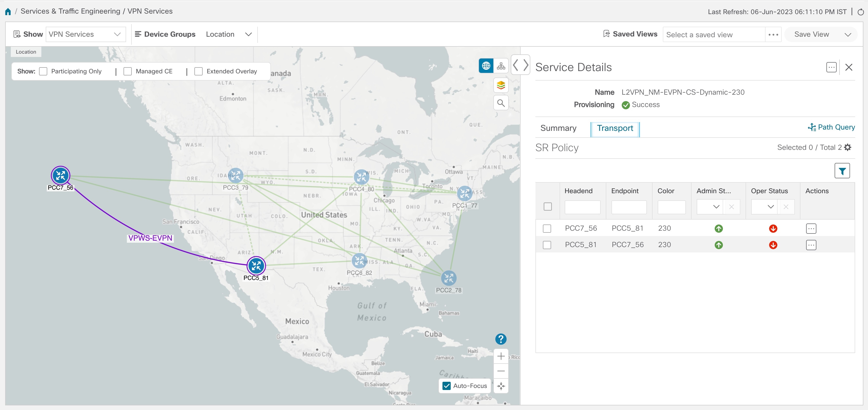The height and width of the screenshot is (410, 868).
Task: Click the Save View button
Action: (812, 34)
